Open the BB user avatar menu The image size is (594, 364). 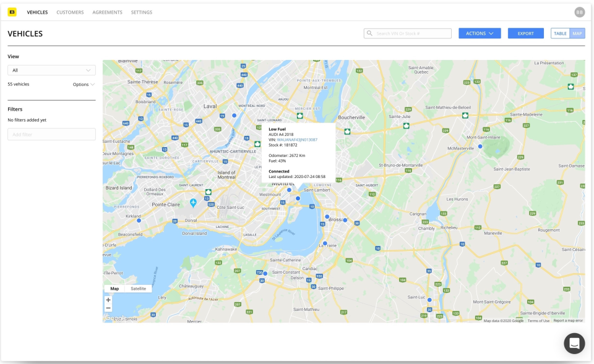579,12
